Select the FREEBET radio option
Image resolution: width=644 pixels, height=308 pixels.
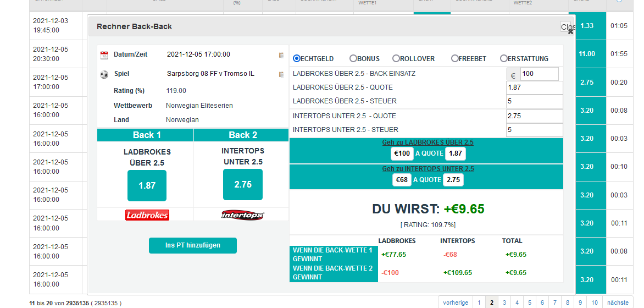pos(454,58)
